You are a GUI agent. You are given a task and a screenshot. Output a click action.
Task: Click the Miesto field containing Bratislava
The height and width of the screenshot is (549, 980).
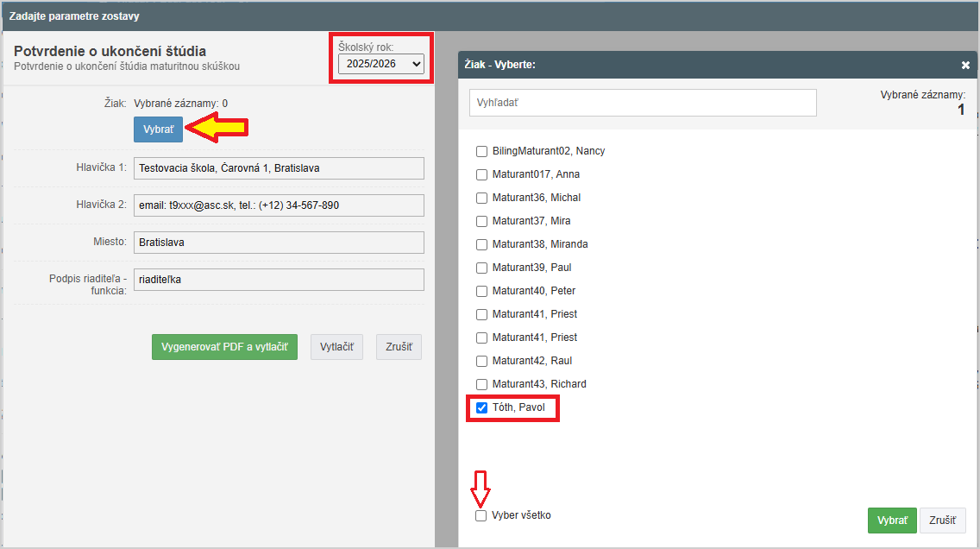pyautogui.click(x=279, y=243)
